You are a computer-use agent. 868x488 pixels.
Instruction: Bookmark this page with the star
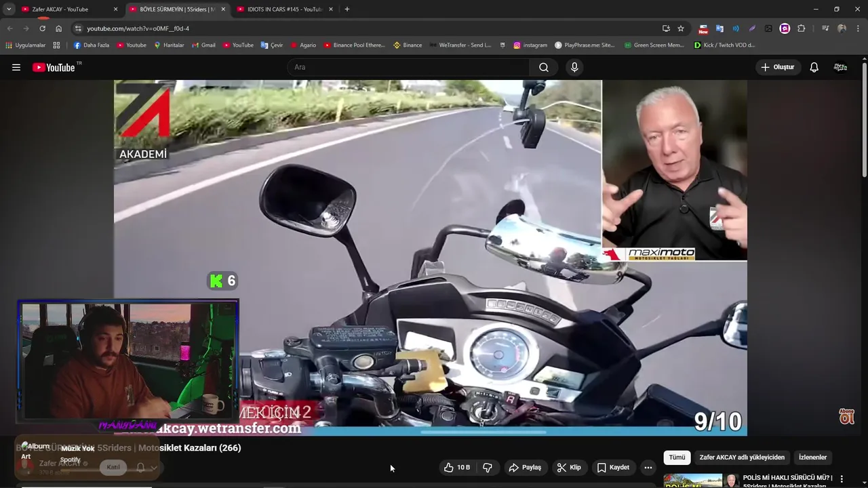click(681, 28)
